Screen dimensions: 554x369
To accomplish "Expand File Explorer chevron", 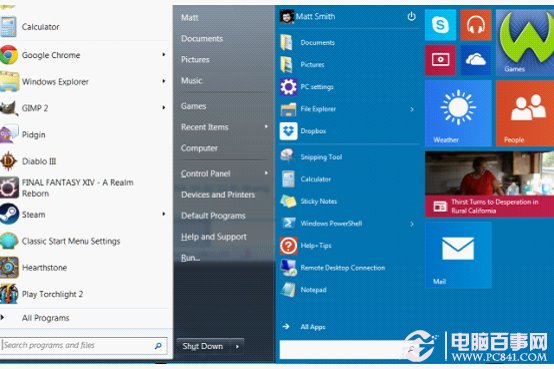I will (x=412, y=109).
